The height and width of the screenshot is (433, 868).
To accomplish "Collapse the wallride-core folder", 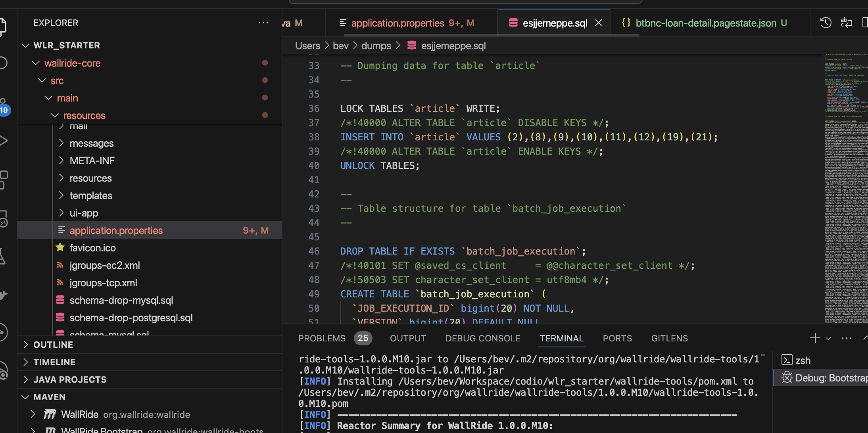I will [x=36, y=63].
